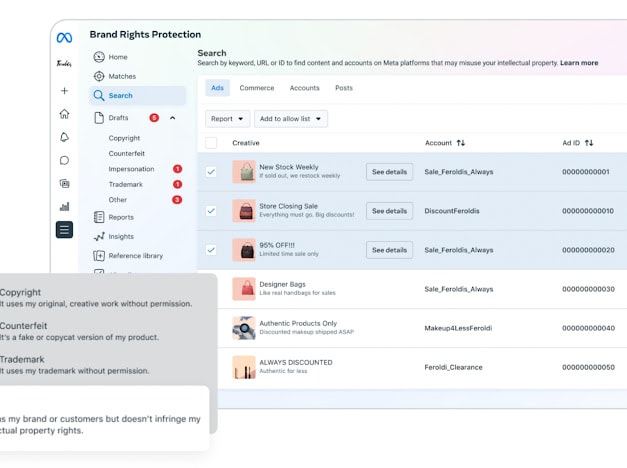The width and height of the screenshot is (627, 468).
Task: Open the chat bubble icon
Action: pos(64,160)
